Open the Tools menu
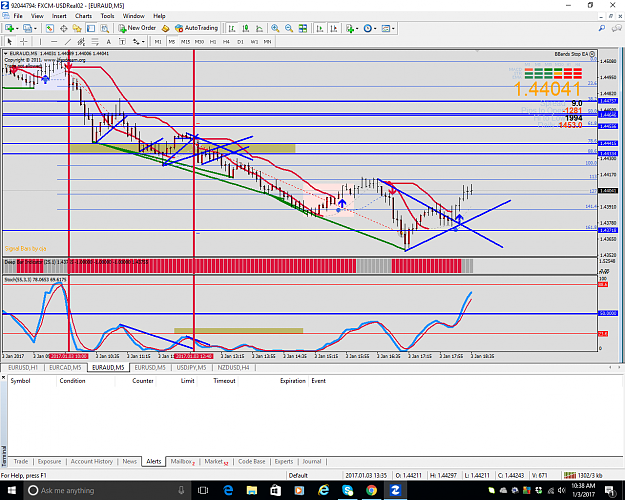 pos(107,16)
